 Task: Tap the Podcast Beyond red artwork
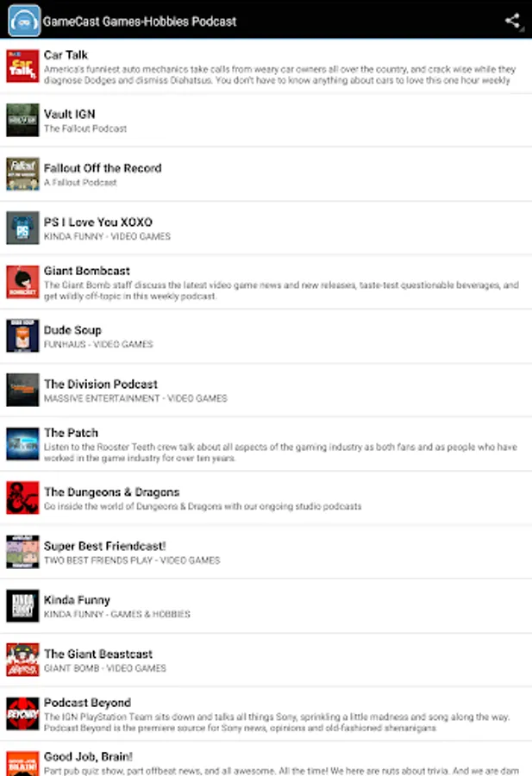(x=22, y=714)
